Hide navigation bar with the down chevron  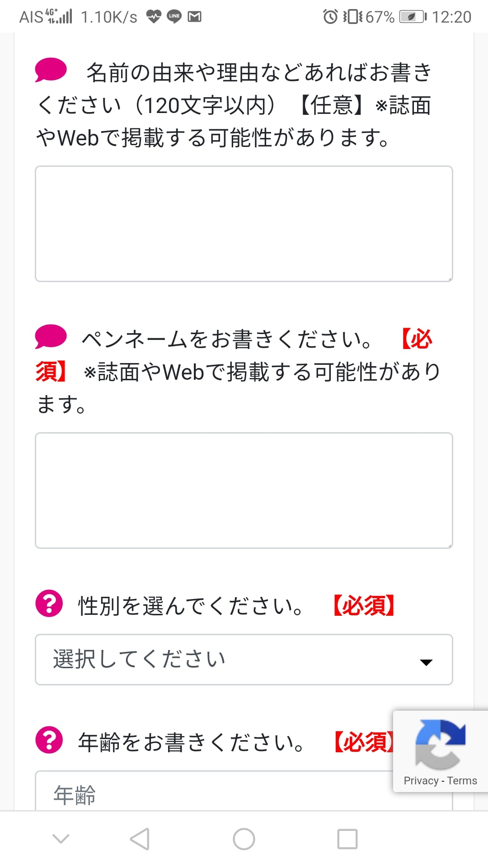pos(61,839)
